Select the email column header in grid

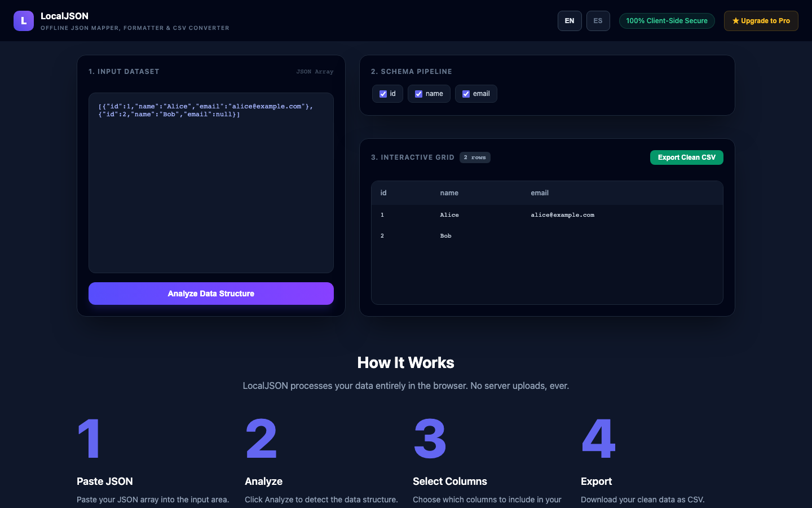pyautogui.click(x=540, y=193)
